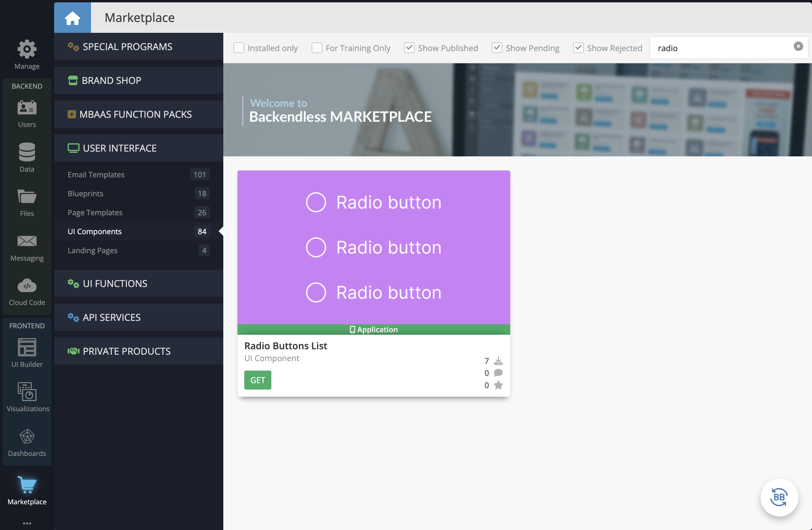Clear the radio search field
812x530 pixels.
(798, 46)
